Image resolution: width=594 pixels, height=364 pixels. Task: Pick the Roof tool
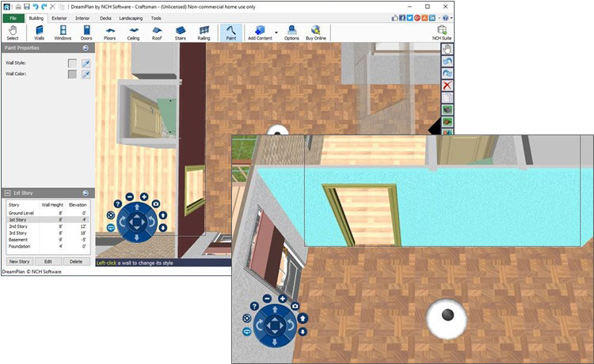pyautogui.click(x=157, y=32)
